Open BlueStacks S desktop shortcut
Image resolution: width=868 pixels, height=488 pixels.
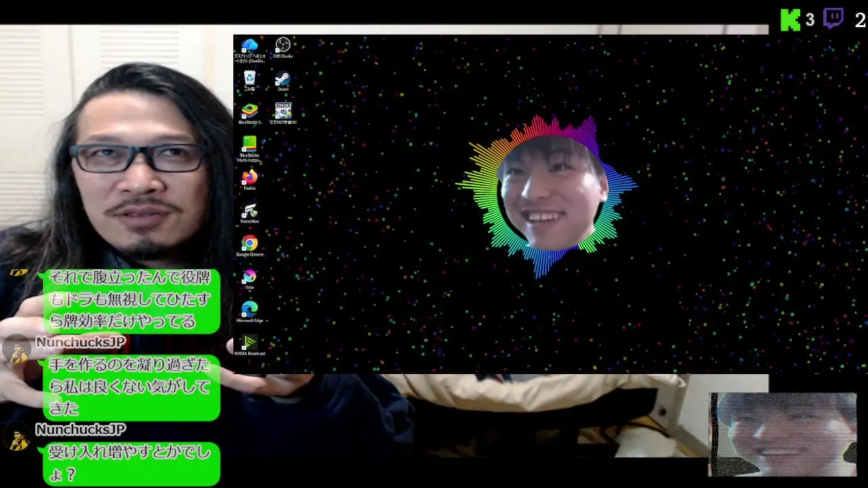pyautogui.click(x=250, y=113)
